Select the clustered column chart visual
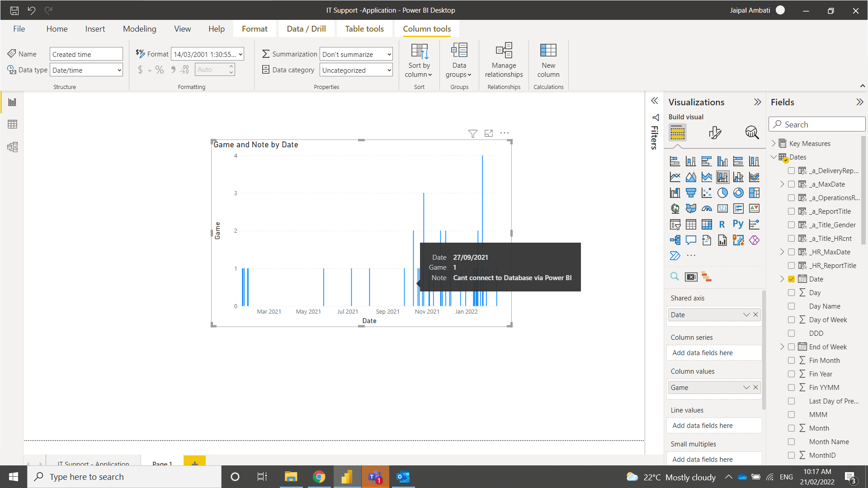 click(x=722, y=161)
